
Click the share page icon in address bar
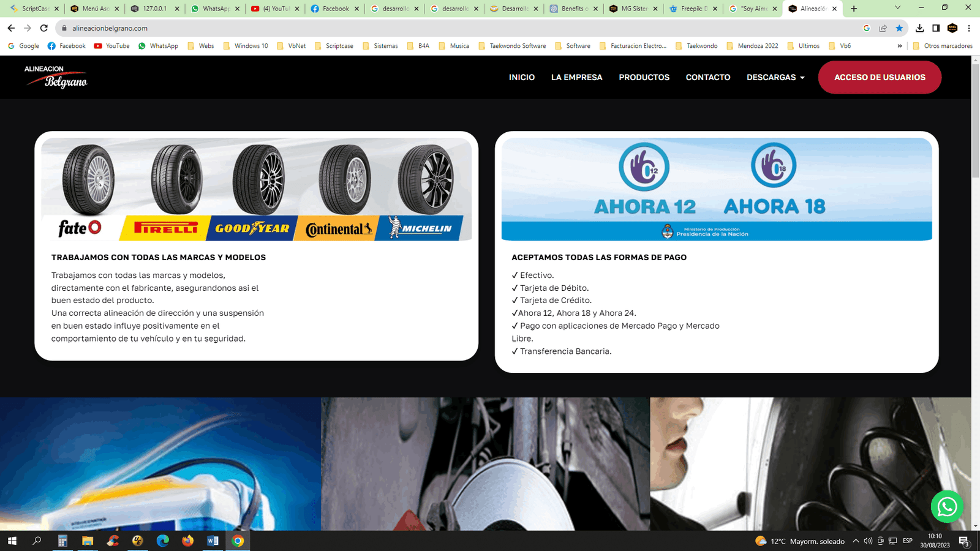883,28
